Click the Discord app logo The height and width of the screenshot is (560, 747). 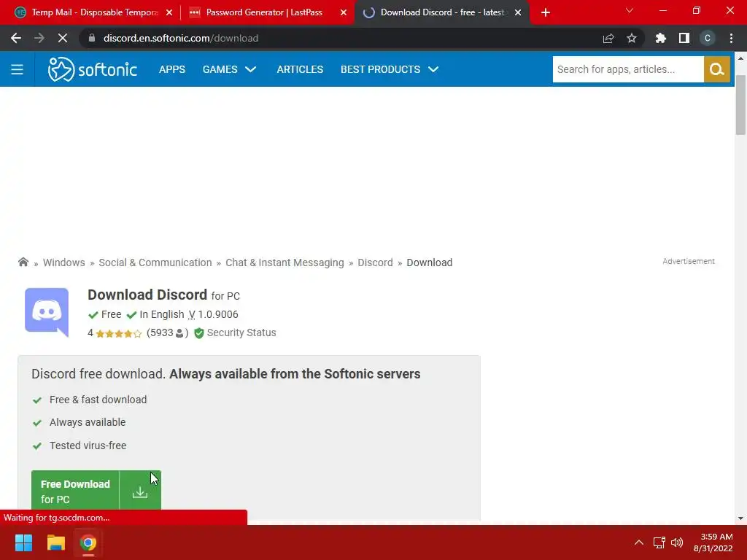(47, 312)
